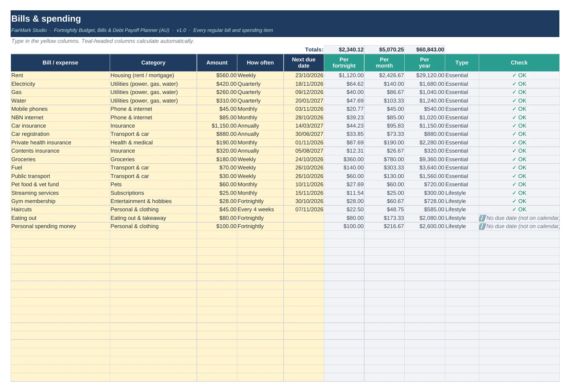570x392 pixels.
Task: Click 'Mobile phones' bill cell
Action: click(x=60, y=109)
